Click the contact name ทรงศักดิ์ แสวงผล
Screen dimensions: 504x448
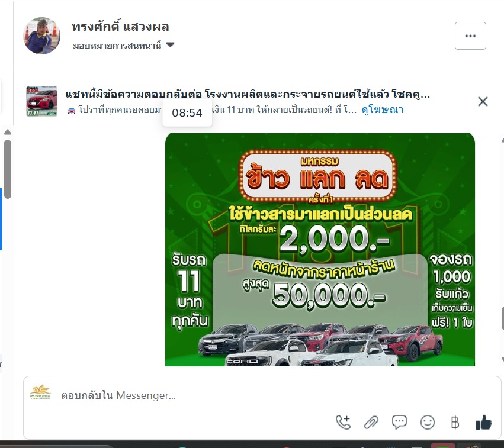point(121,27)
